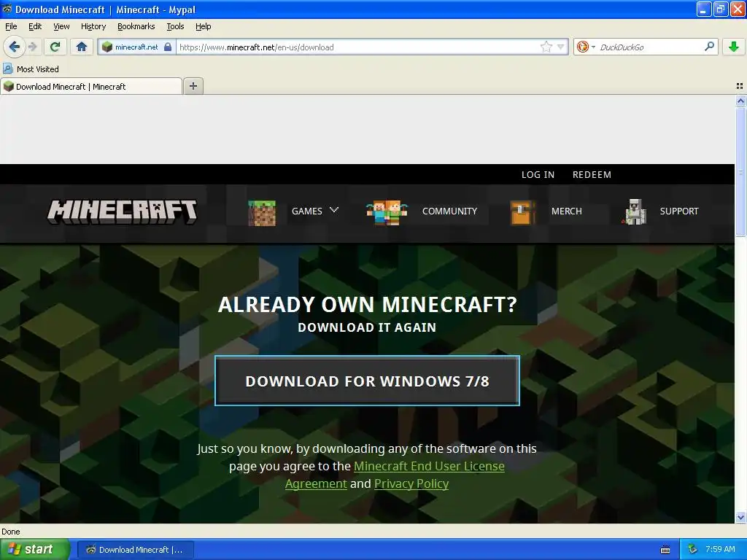Click the search magnifier icon
Viewport: 747px width, 560px height.
pos(709,47)
